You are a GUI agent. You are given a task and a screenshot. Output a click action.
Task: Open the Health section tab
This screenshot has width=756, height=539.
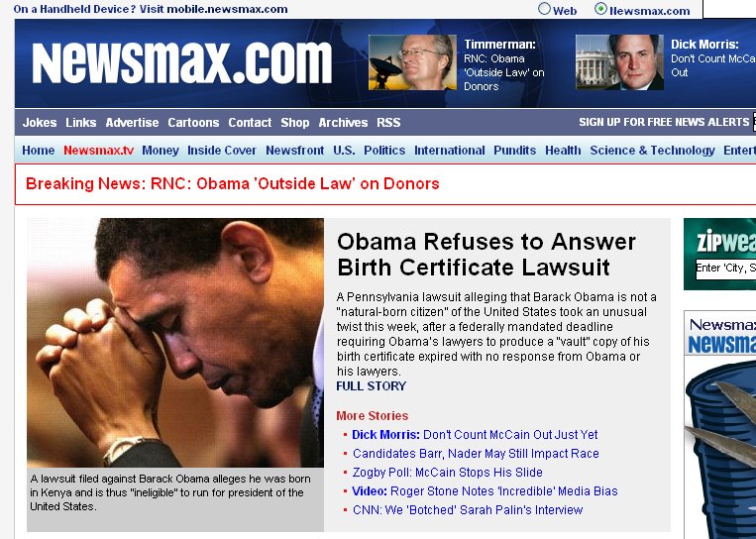(563, 151)
